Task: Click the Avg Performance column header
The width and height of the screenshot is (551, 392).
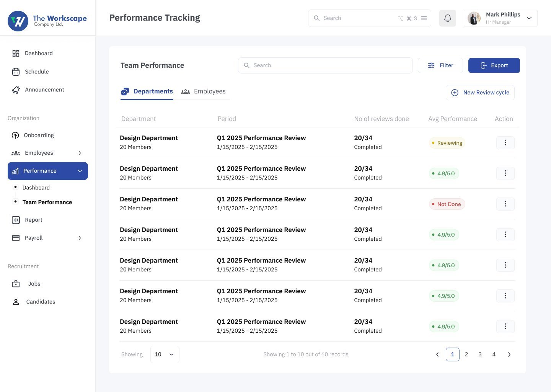Action: pos(453,119)
